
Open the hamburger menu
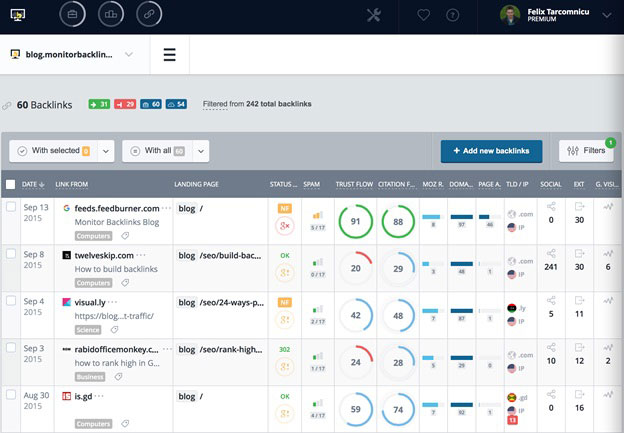[170, 54]
